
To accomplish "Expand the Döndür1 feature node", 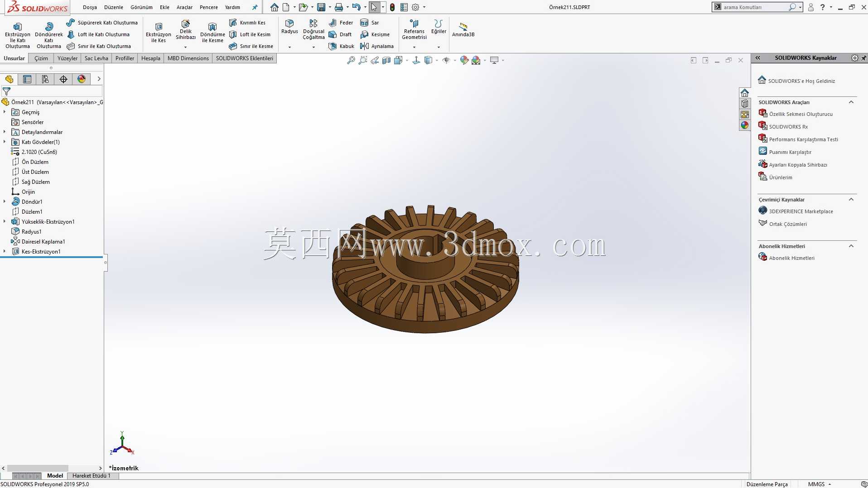I will (5, 201).
